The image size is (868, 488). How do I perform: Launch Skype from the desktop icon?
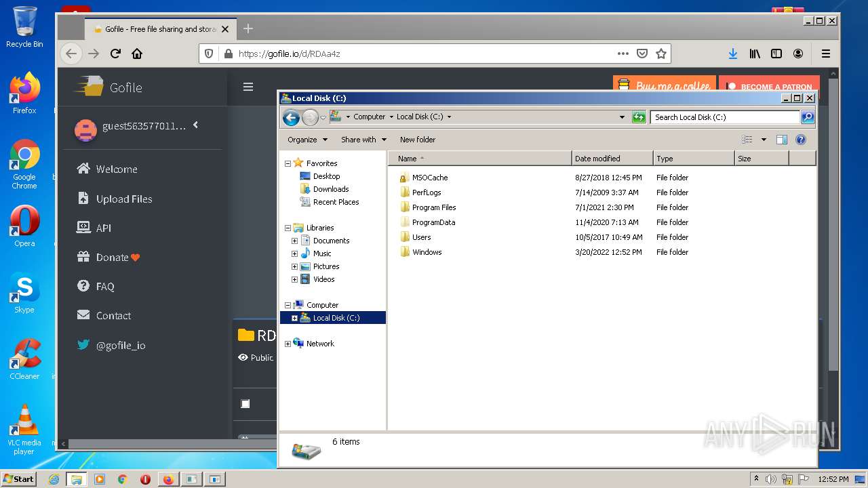(x=24, y=293)
